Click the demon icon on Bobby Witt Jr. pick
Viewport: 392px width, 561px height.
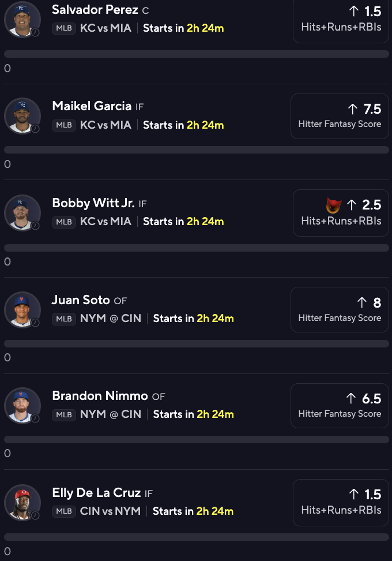334,205
